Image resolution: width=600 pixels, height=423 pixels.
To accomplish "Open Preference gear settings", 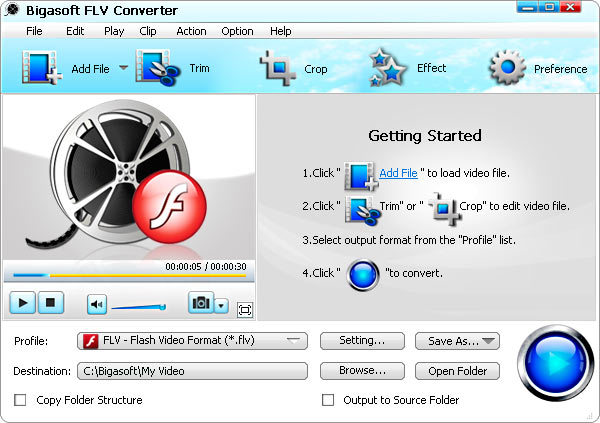I will pos(507,68).
